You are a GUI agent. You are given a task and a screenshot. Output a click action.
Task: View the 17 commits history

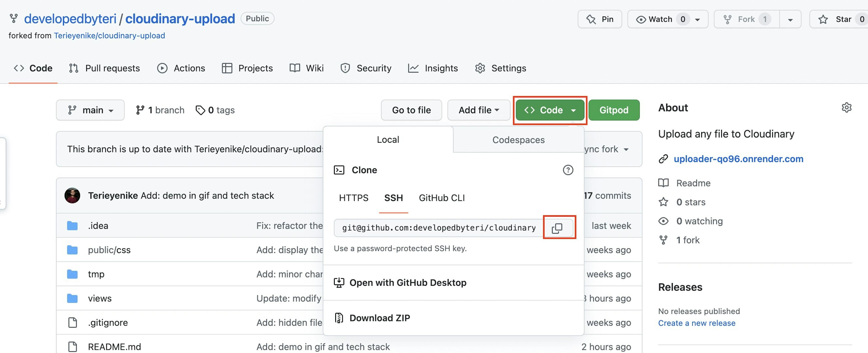[x=608, y=196]
